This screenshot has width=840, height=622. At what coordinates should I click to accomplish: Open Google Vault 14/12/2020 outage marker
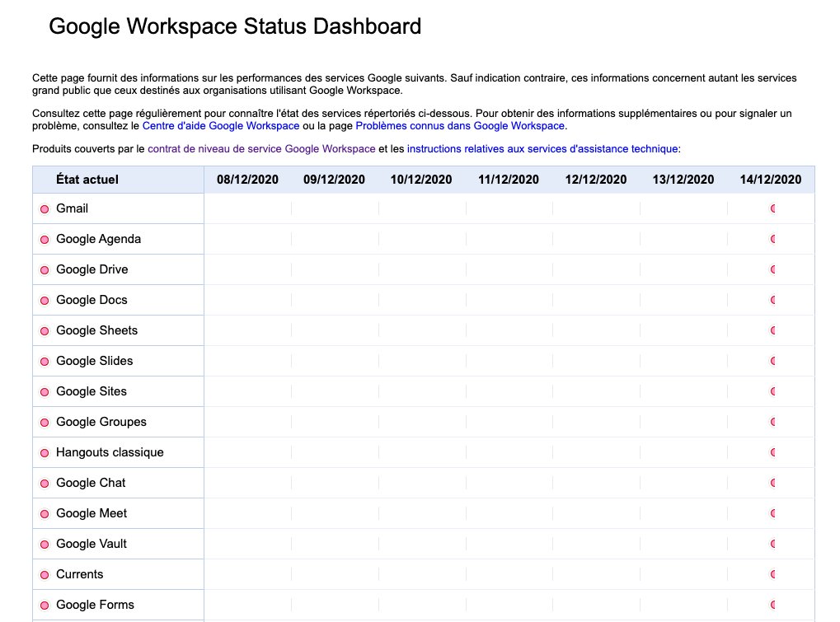click(772, 545)
